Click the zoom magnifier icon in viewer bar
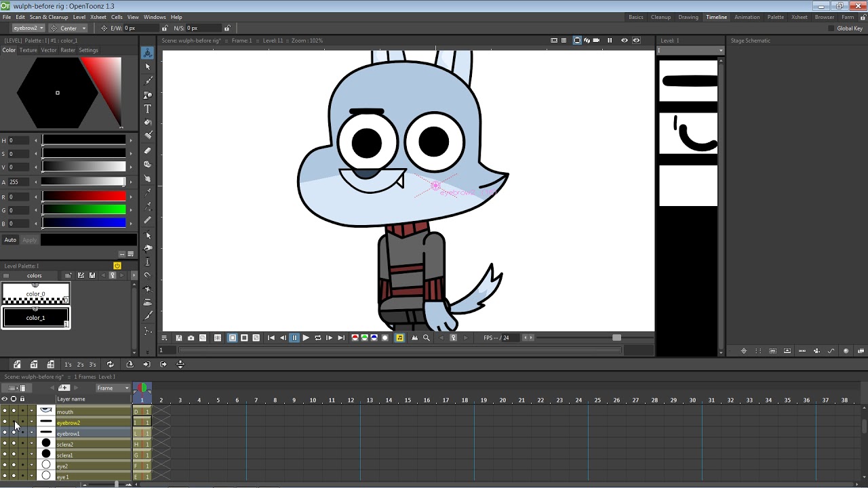 pos(426,338)
